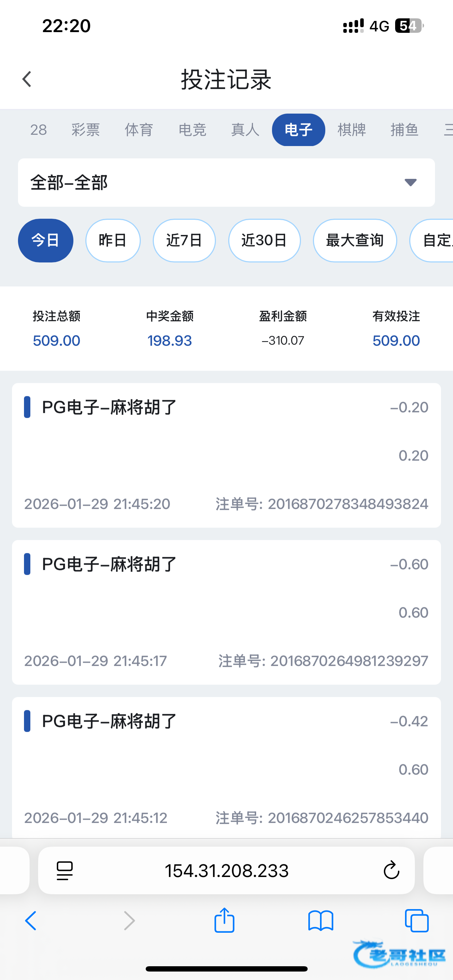Expand the 全部-全部 dropdown arrow

pyautogui.click(x=410, y=183)
